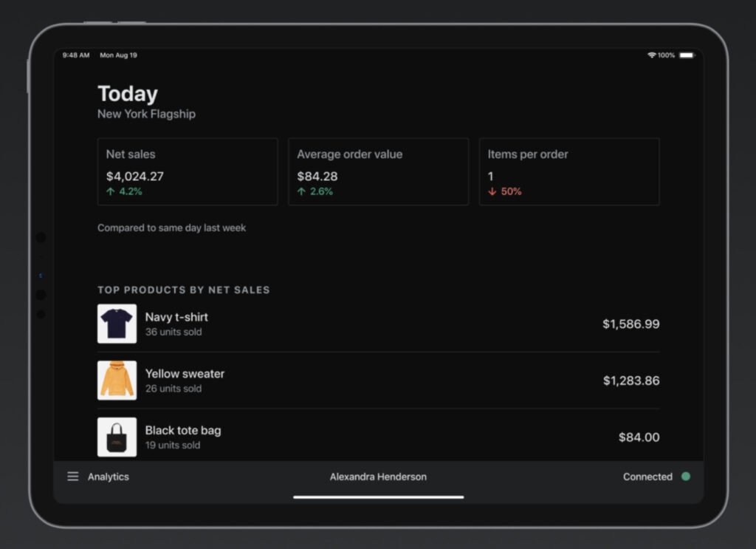Click the red down arrow under Items per order
The width and height of the screenshot is (756, 549).
pyautogui.click(x=492, y=191)
